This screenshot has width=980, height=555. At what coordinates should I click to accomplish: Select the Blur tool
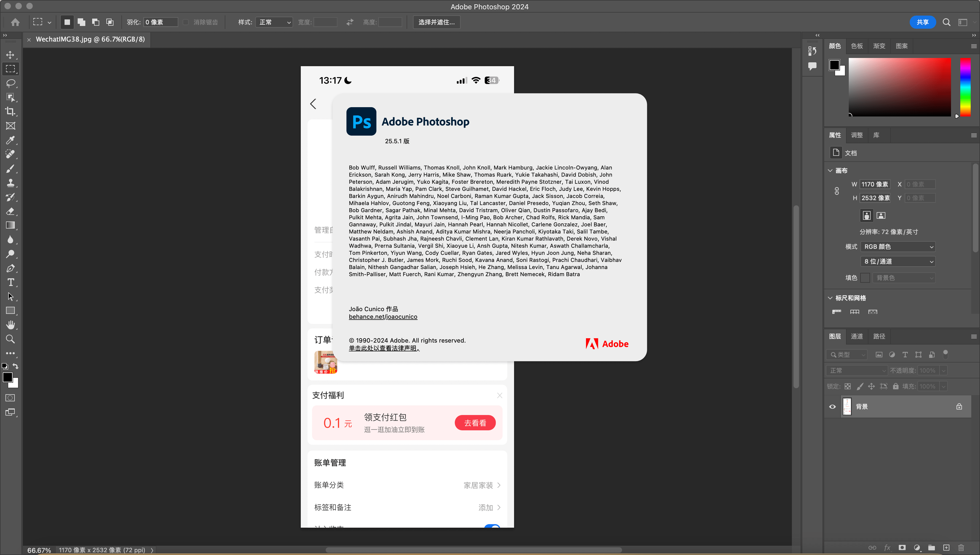tap(10, 240)
